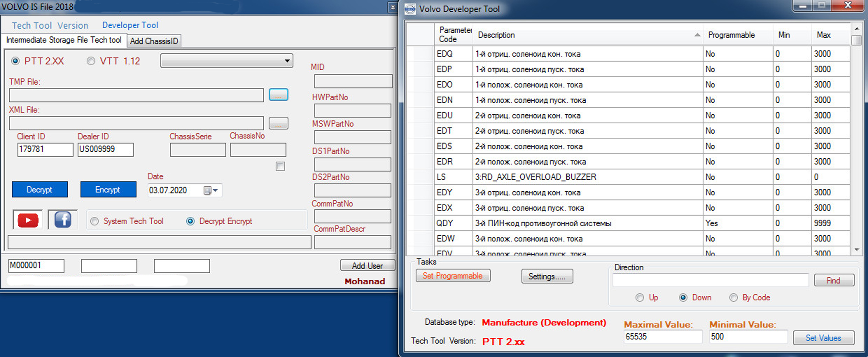
Task: Select By Code search direction
Action: click(734, 297)
